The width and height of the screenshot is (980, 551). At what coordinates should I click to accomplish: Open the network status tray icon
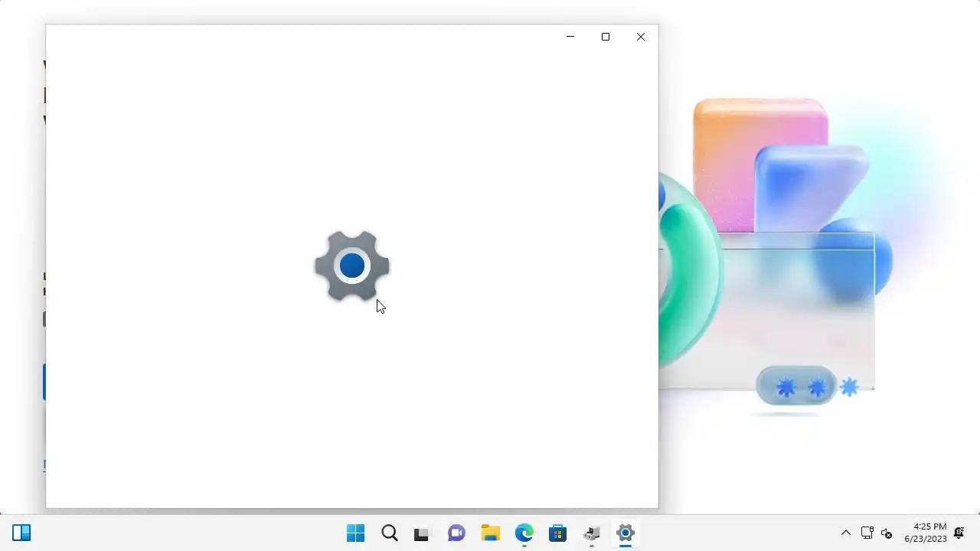point(867,533)
